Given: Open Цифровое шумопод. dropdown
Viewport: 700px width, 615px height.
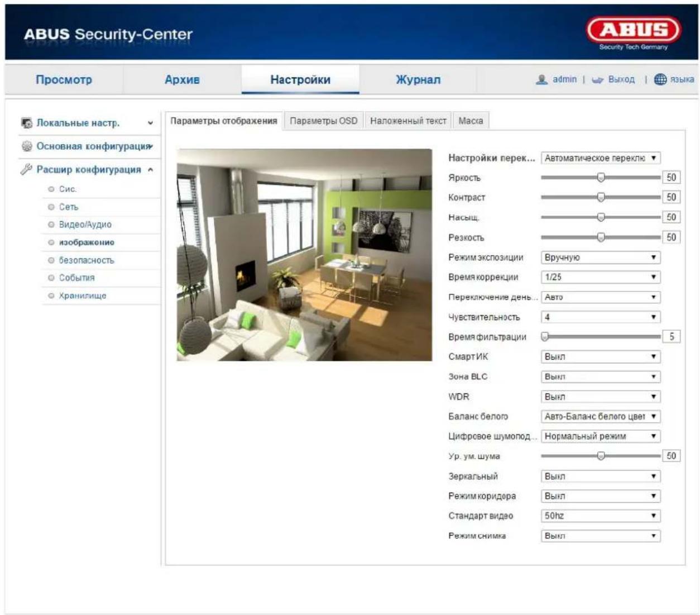Looking at the screenshot, I should tap(601, 436).
